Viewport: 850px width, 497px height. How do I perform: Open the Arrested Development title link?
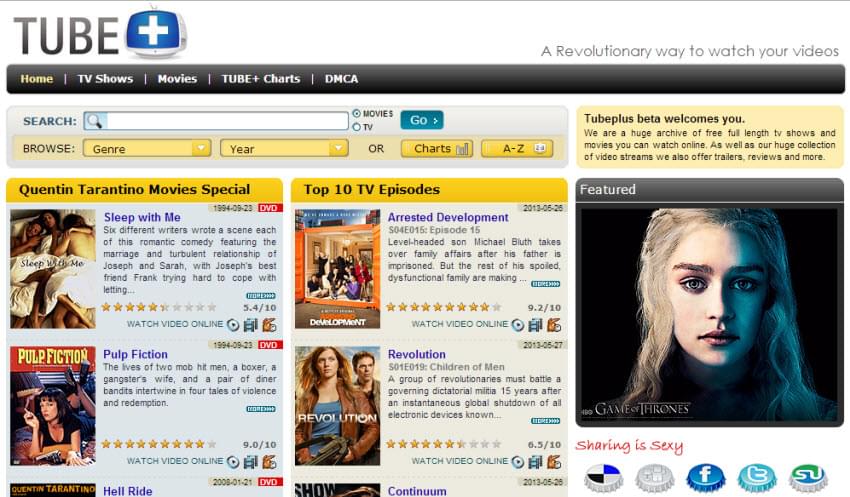pos(448,217)
